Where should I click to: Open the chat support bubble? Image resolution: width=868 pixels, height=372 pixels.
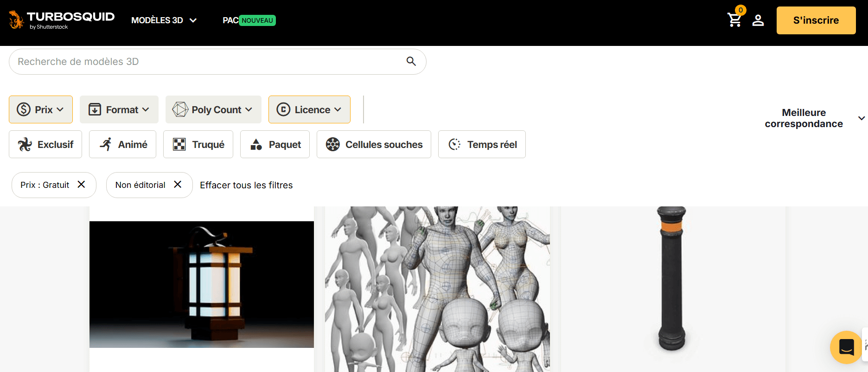pyautogui.click(x=846, y=347)
